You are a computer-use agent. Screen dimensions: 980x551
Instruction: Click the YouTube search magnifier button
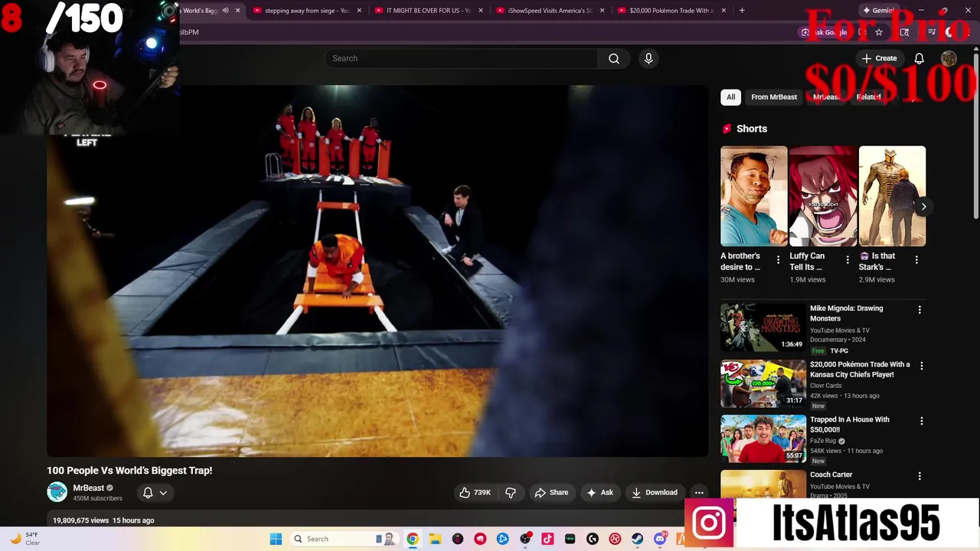click(x=613, y=58)
